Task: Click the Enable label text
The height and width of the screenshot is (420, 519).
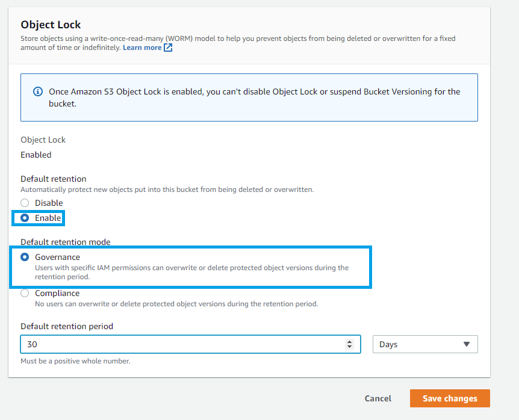Action: tap(48, 218)
